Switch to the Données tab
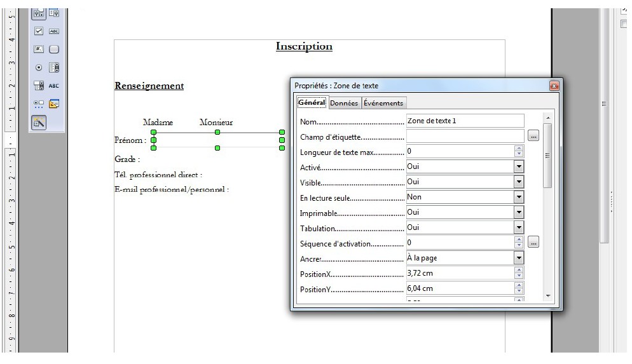The height and width of the screenshot is (364, 632). pyautogui.click(x=344, y=103)
